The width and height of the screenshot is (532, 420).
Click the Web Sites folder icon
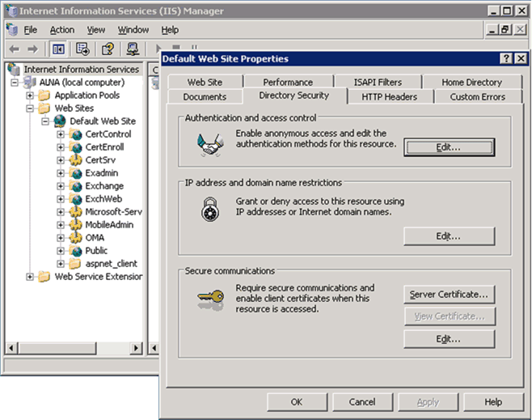[44, 108]
